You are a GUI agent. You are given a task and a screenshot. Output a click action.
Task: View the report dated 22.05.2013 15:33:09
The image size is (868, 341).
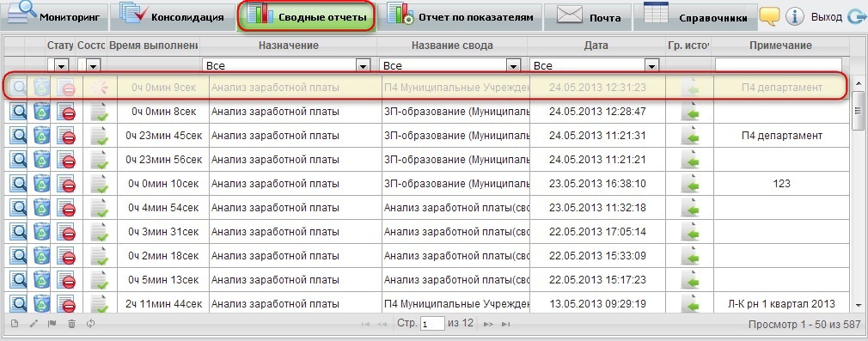click(18, 256)
